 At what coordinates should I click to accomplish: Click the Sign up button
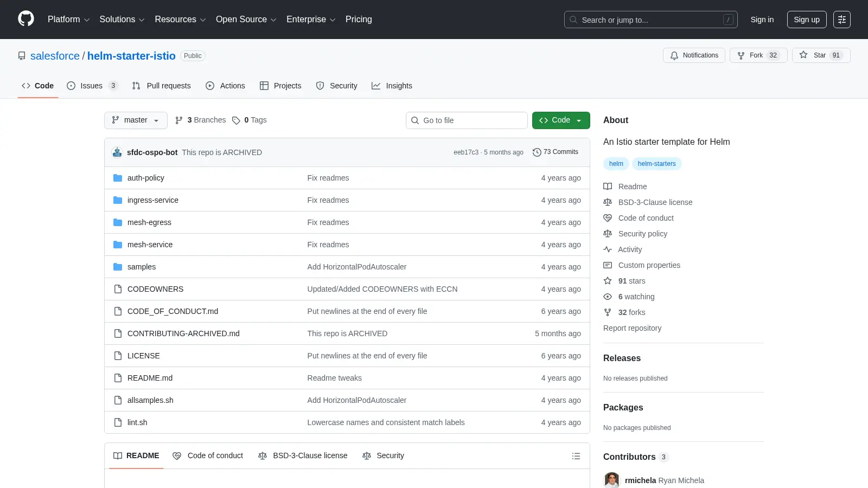807,20
